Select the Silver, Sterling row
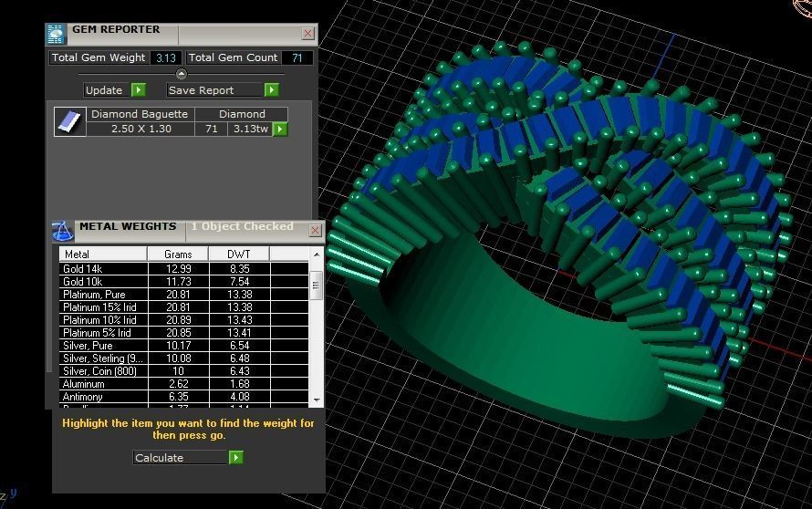The width and height of the screenshot is (812, 509). pyautogui.click(x=183, y=358)
